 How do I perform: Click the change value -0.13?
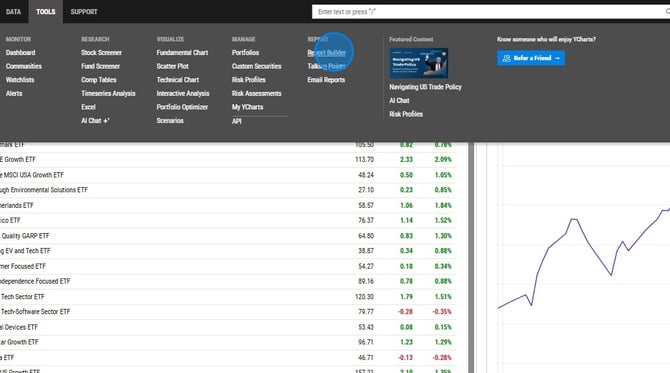pos(405,358)
